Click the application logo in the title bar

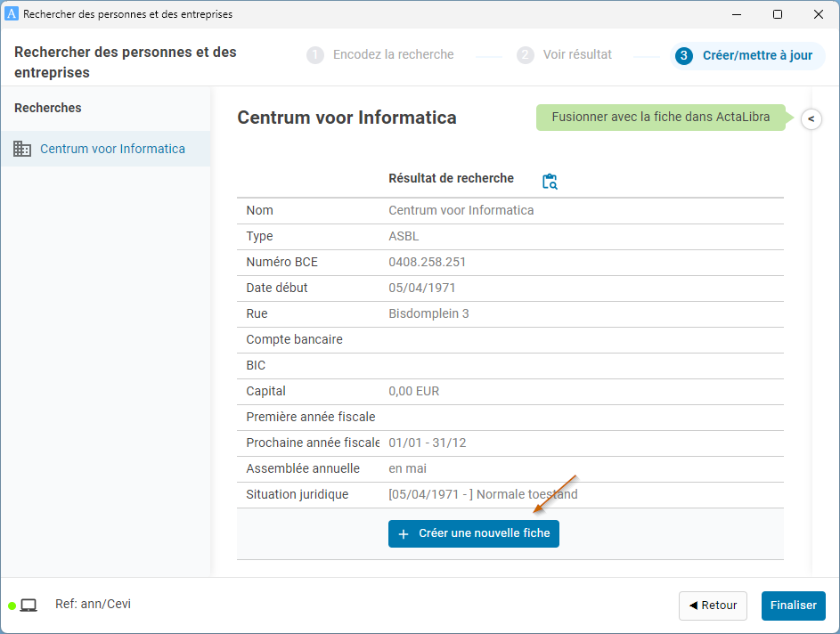pyautogui.click(x=12, y=14)
